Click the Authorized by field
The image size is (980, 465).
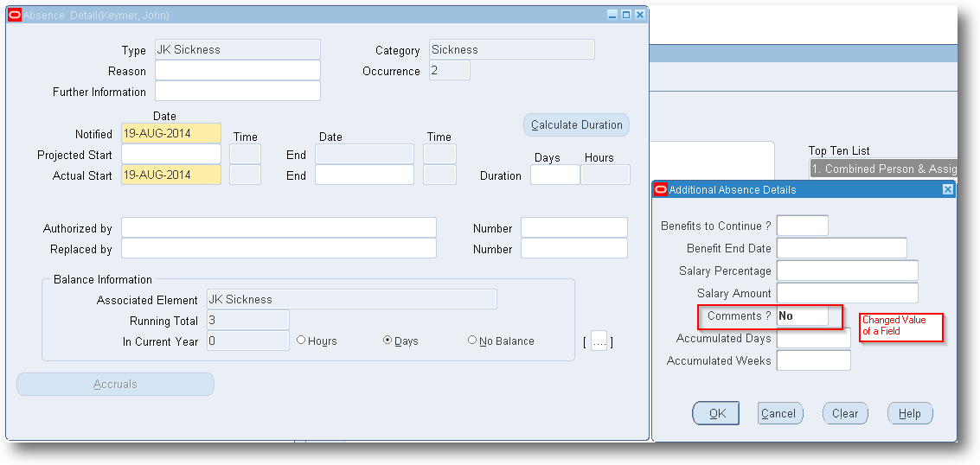[279, 228]
